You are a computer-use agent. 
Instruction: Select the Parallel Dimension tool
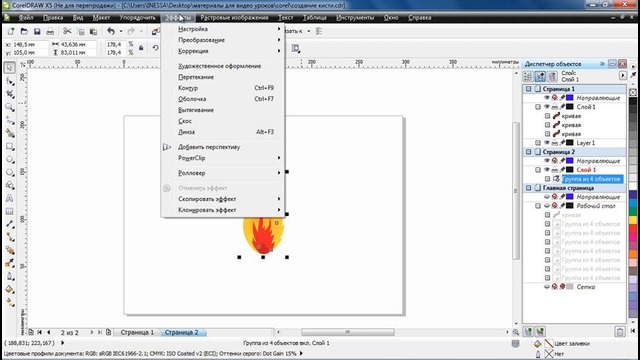(x=10, y=224)
